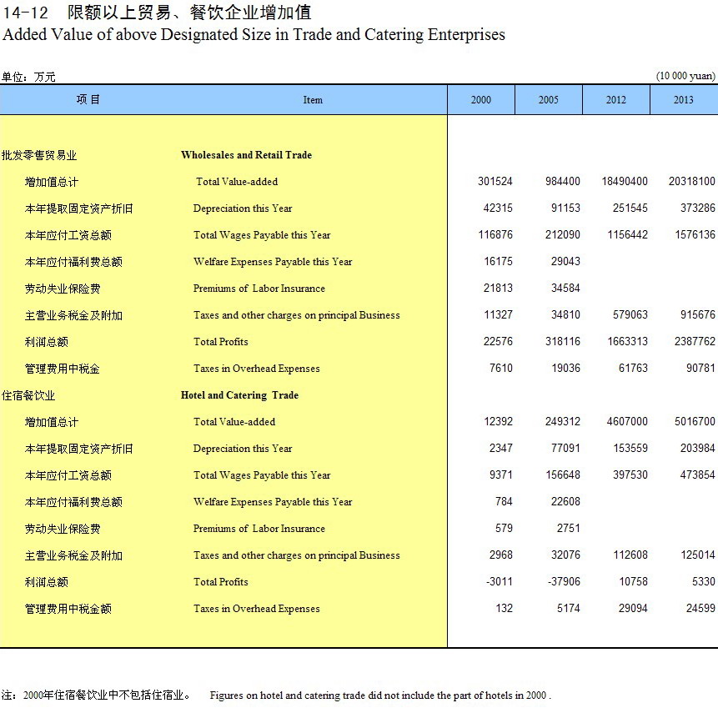
Task: Click cell value 301524
Action: [x=495, y=181]
